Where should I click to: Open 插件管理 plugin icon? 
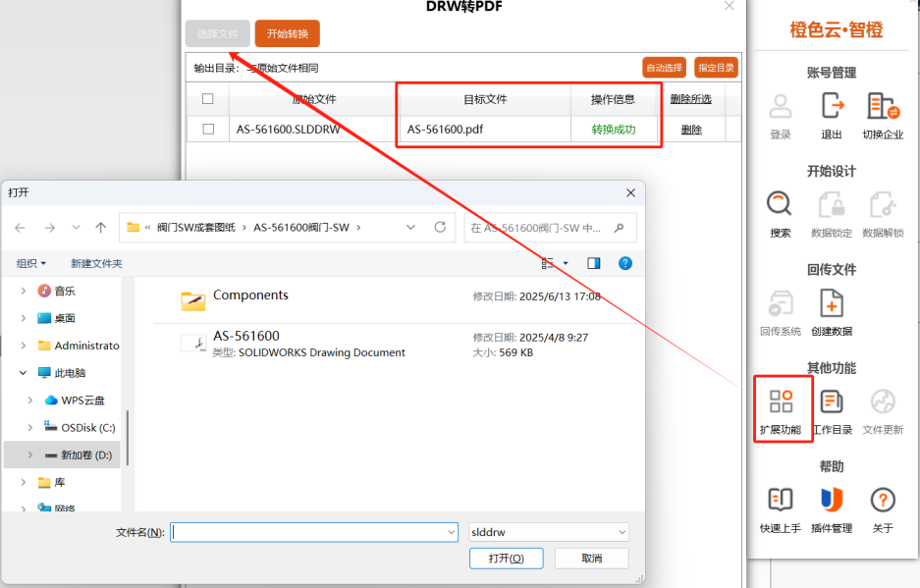coord(832,500)
